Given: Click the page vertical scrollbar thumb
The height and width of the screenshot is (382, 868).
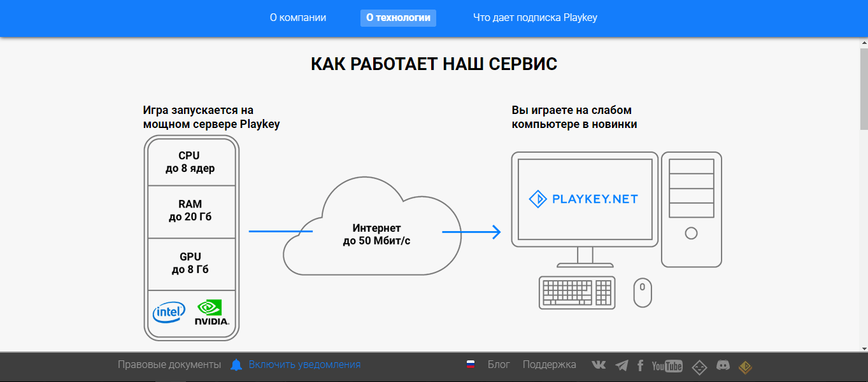Looking at the screenshot, I should (x=864, y=88).
